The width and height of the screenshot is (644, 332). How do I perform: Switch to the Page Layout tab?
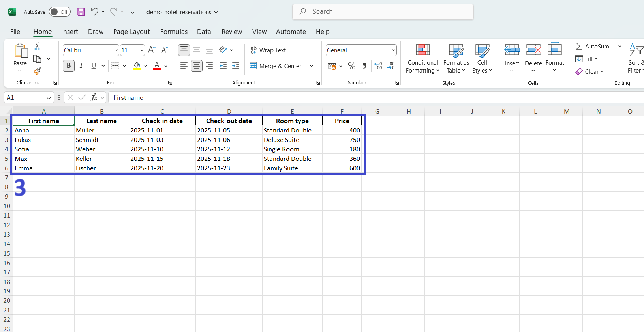coord(131,32)
